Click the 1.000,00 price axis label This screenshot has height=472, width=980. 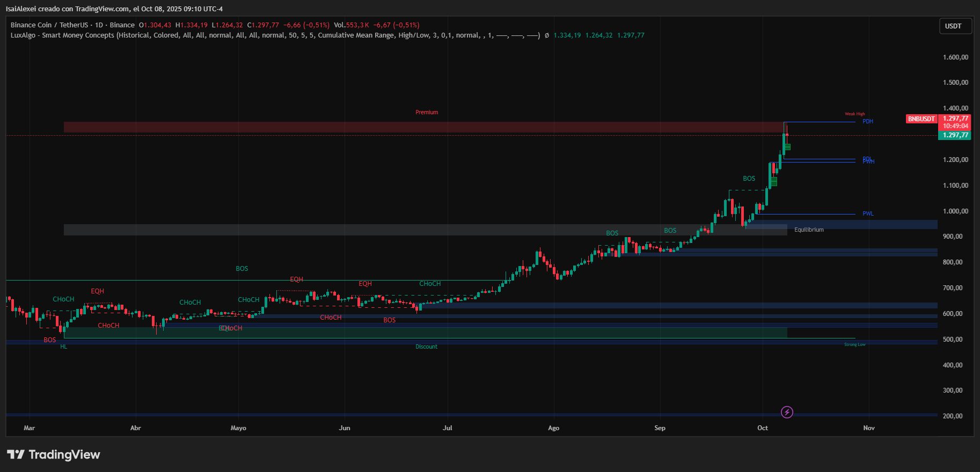(955, 211)
